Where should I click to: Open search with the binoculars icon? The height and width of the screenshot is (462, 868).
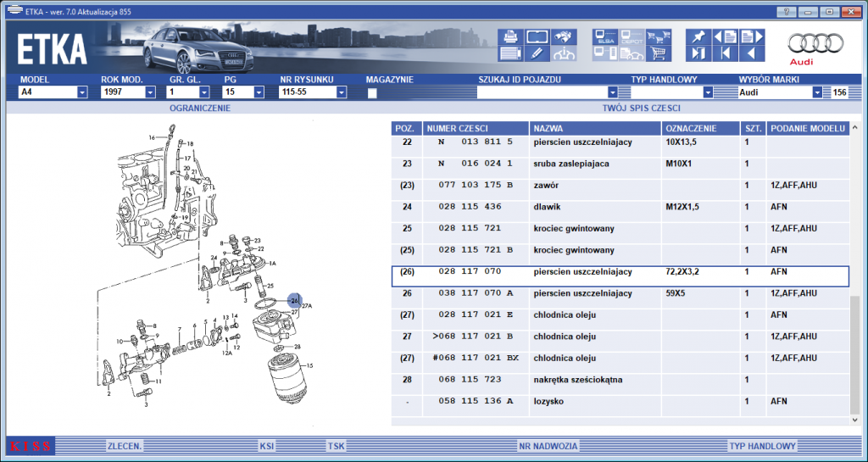tap(564, 37)
